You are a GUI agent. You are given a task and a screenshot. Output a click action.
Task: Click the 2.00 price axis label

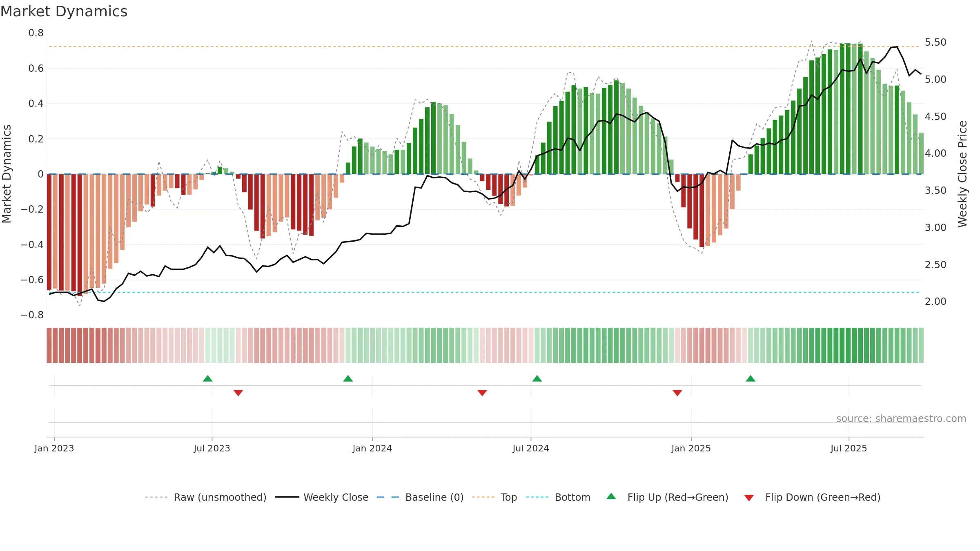[935, 302]
